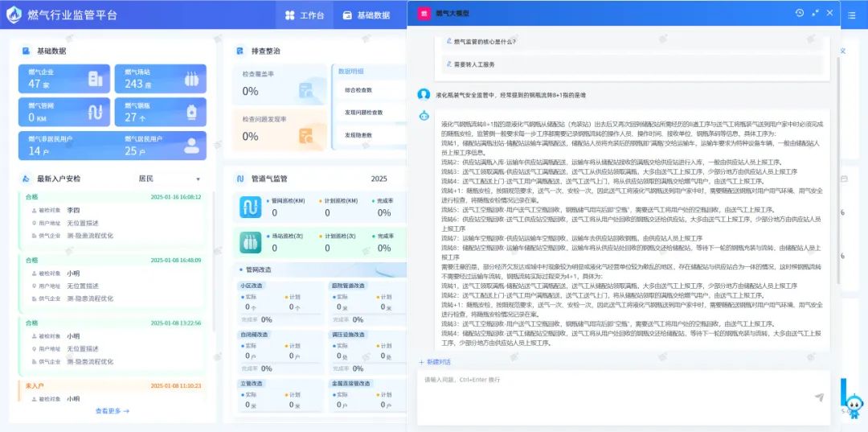This screenshot has height=432, width=868.
Task: Open the 2025 year selector in 管道气监管
Action: [x=379, y=179]
